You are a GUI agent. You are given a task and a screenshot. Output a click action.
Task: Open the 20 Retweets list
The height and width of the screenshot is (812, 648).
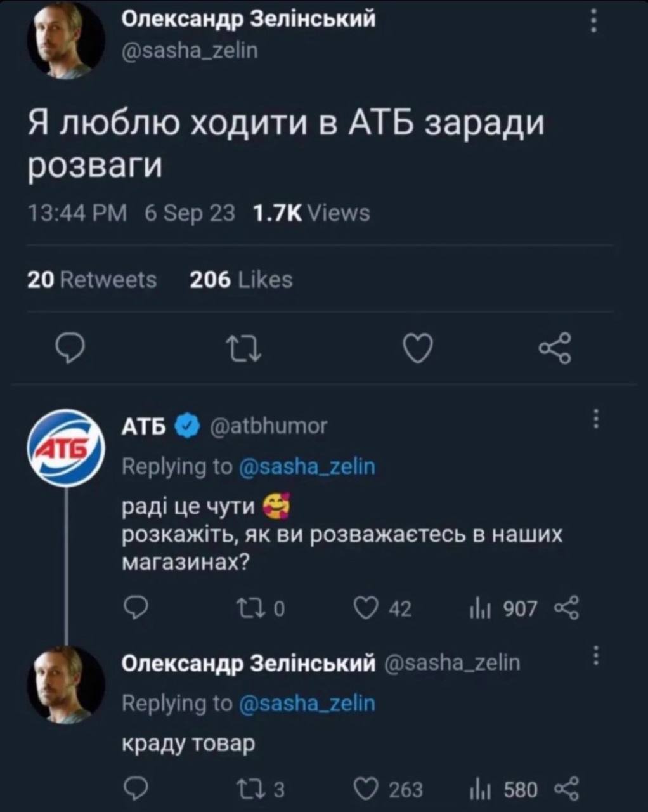point(92,279)
